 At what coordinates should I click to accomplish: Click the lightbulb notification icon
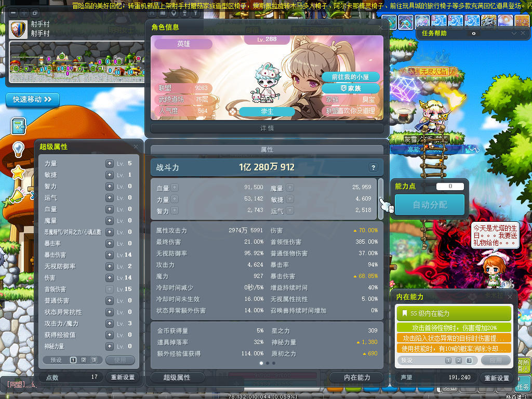coord(18,149)
